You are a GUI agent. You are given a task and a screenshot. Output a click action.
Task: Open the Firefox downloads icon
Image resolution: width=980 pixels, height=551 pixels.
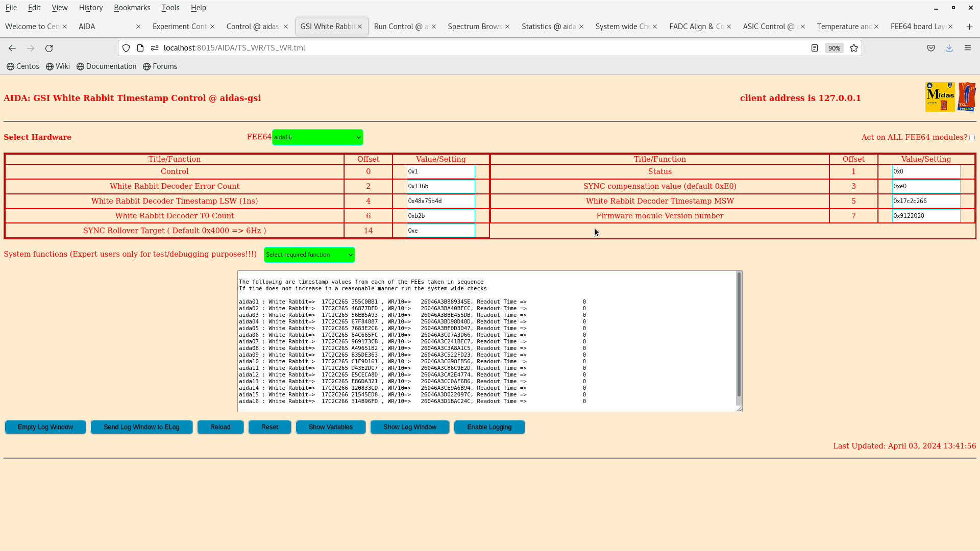coord(949,48)
